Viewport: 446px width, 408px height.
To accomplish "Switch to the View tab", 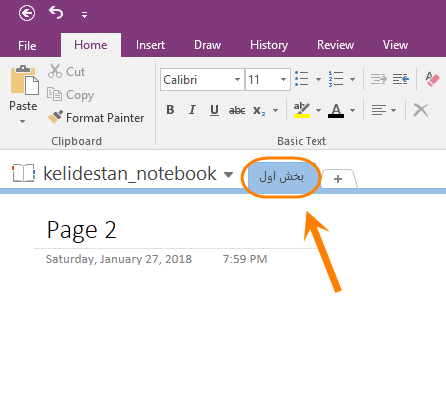I will point(395,45).
